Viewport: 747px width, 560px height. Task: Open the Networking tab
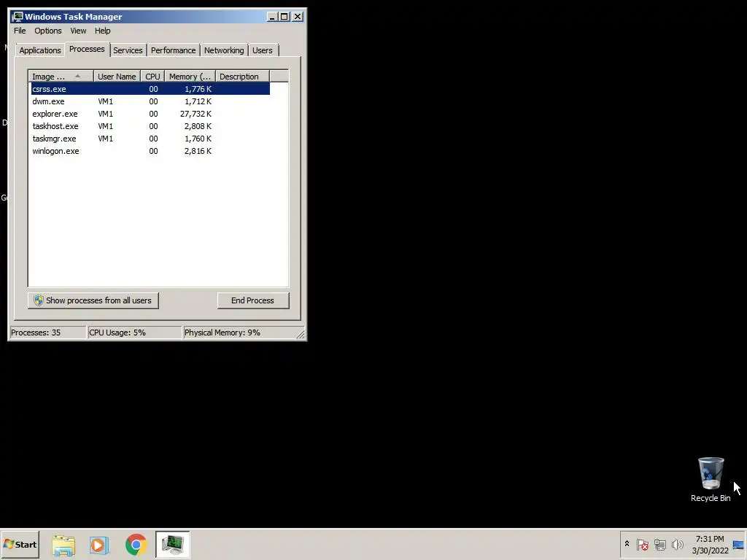(224, 50)
